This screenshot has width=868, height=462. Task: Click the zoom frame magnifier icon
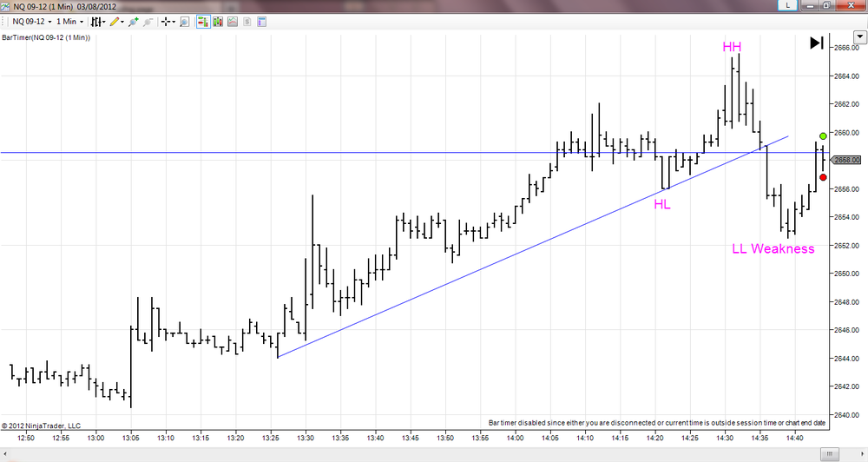(185, 22)
